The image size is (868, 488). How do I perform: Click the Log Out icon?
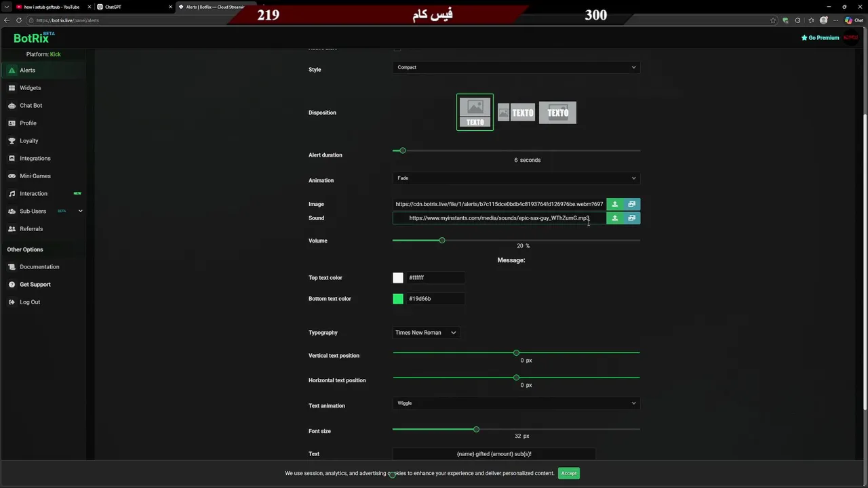(x=12, y=302)
